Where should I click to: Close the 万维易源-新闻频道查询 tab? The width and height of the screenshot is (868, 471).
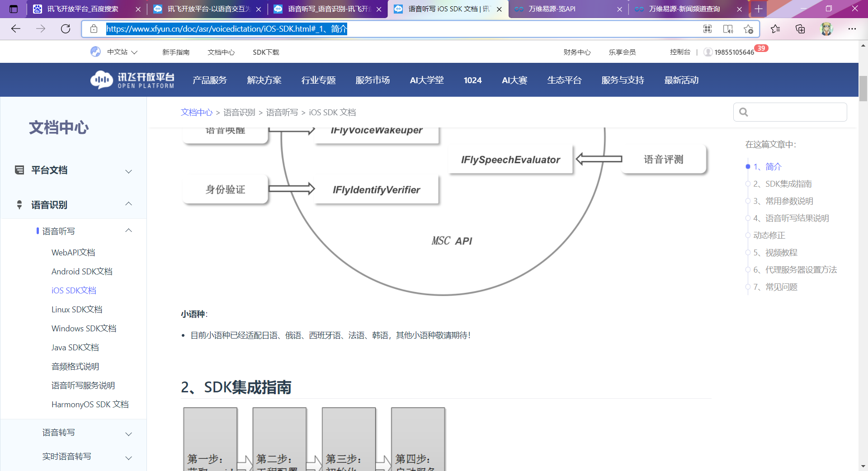tap(740, 9)
